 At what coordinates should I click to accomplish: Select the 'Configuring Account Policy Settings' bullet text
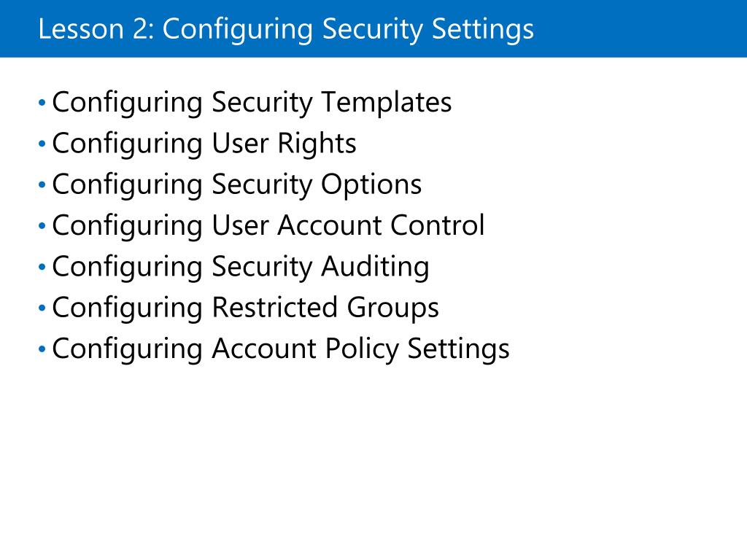[281, 349]
